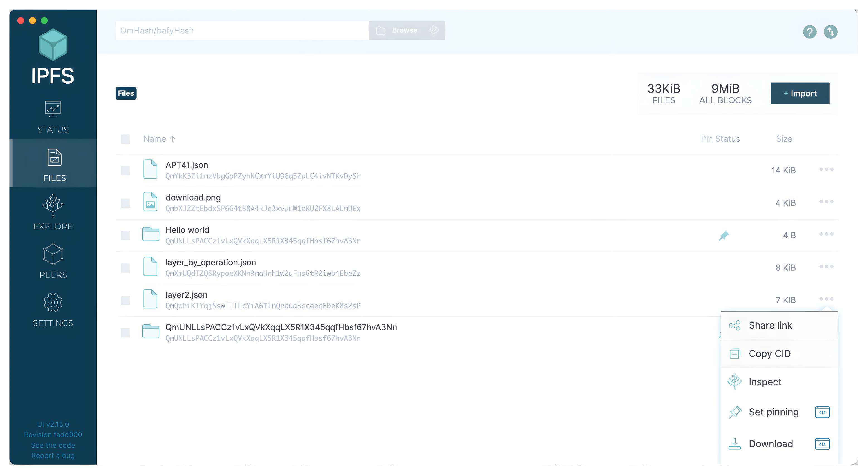Viewport: 868px width, 474px height.
Task: Click the help question mark icon
Action: [x=809, y=32]
